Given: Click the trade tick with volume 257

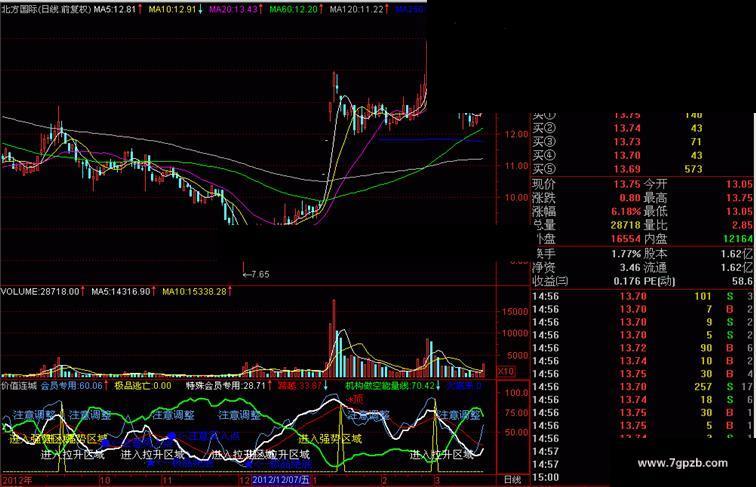Looking at the screenshot, I should (642, 387).
